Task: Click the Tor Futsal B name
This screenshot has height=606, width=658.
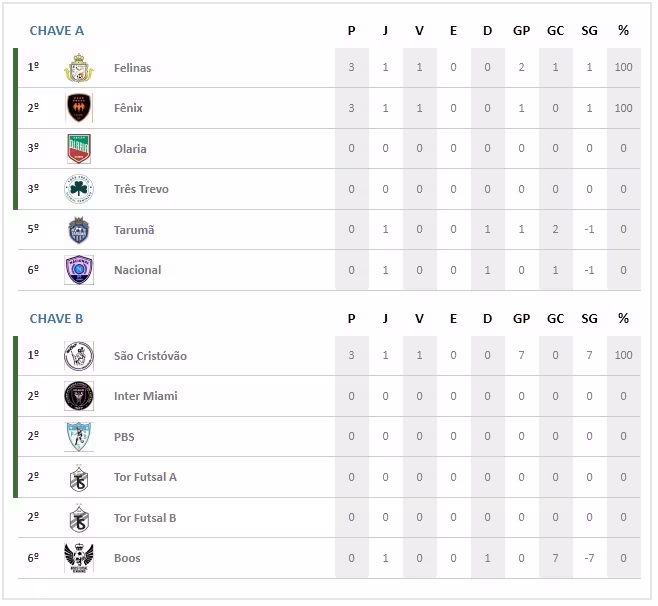Action: [145, 518]
